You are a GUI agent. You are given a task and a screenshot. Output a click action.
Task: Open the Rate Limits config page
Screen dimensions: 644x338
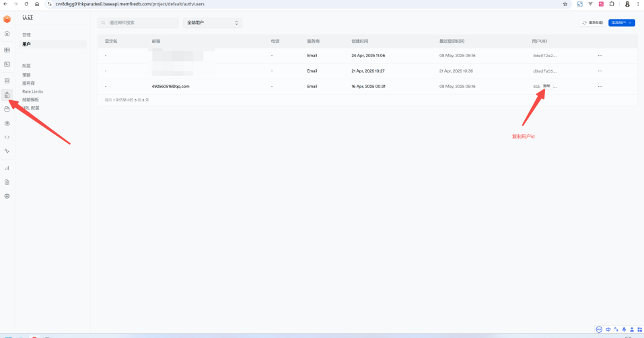pos(32,91)
